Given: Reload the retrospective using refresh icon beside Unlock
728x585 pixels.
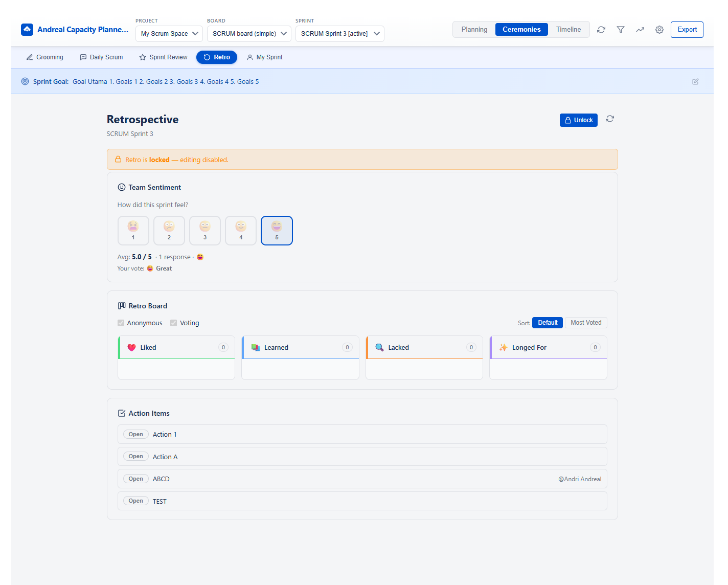Looking at the screenshot, I should coord(610,119).
